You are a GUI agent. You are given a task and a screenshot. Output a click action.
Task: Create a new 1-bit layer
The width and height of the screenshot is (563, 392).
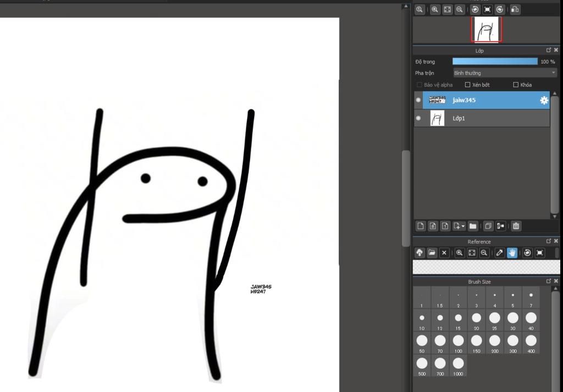[x=445, y=226]
